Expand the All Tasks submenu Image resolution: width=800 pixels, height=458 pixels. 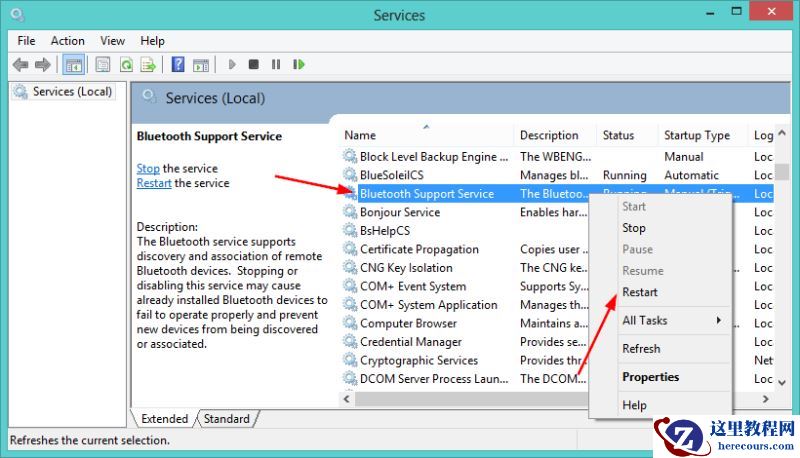point(672,320)
